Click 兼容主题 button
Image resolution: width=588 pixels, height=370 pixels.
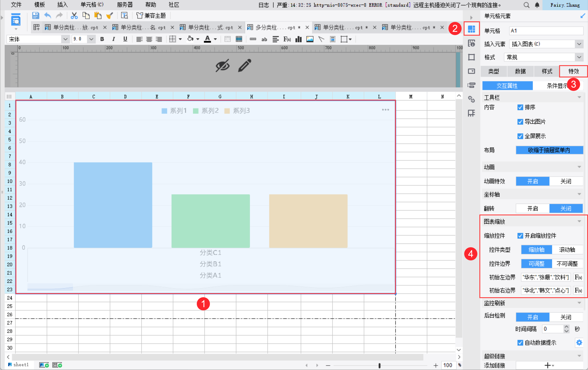[x=151, y=15]
